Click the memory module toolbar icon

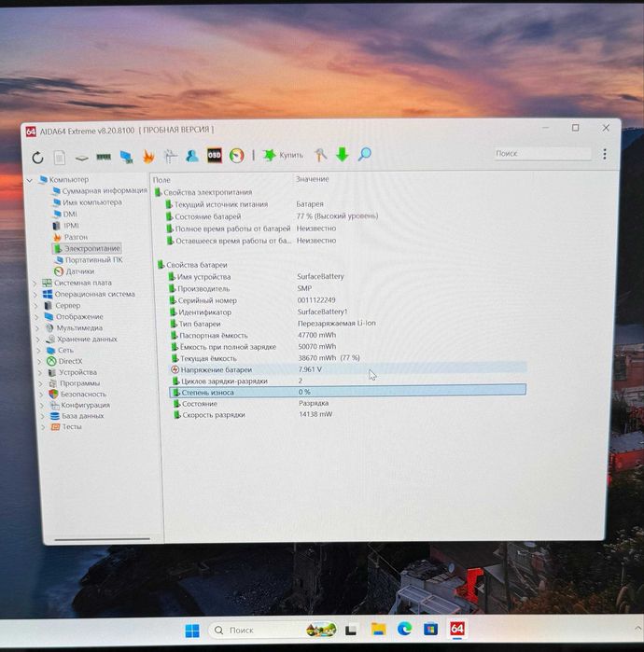coord(104,157)
